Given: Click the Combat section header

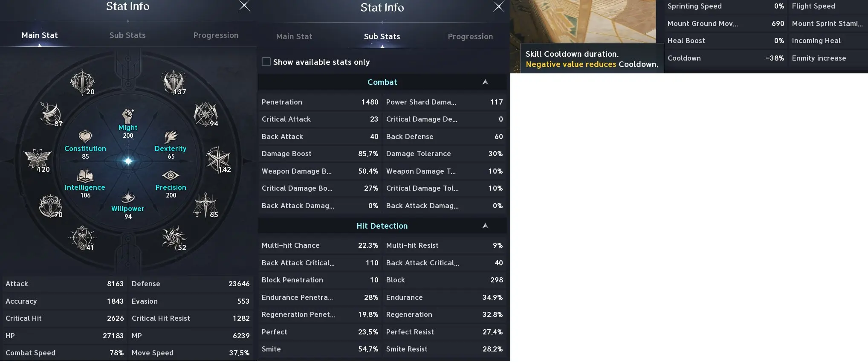Looking at the screenshot, I should (x=382, y=82).
